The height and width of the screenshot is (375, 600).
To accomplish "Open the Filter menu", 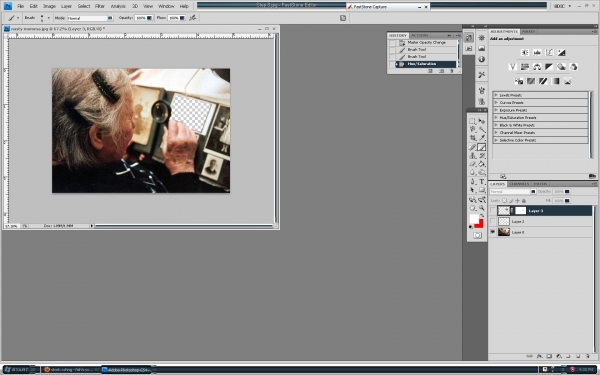I will click(x=99, y=6).
